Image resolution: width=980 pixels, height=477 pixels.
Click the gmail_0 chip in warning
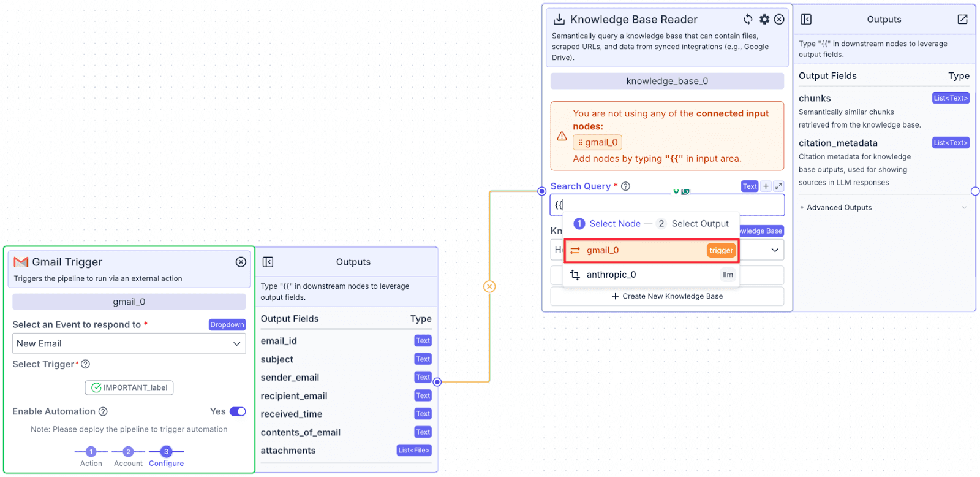598,142
